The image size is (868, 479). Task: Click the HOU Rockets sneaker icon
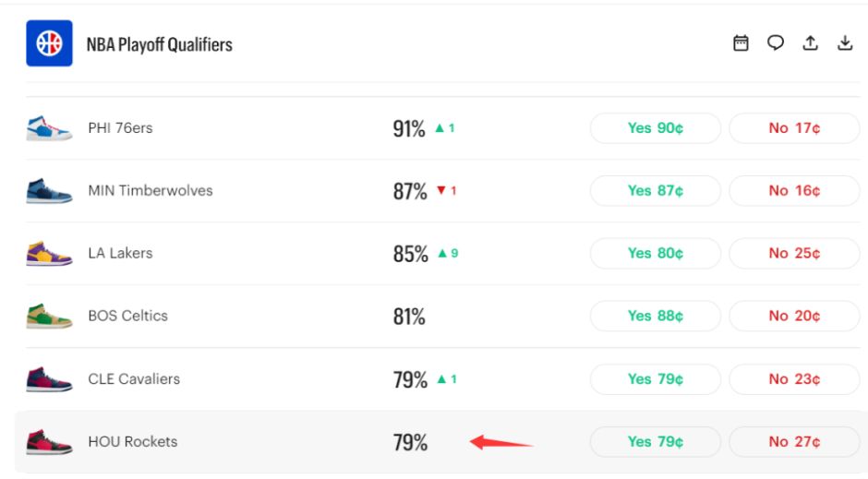49,442
